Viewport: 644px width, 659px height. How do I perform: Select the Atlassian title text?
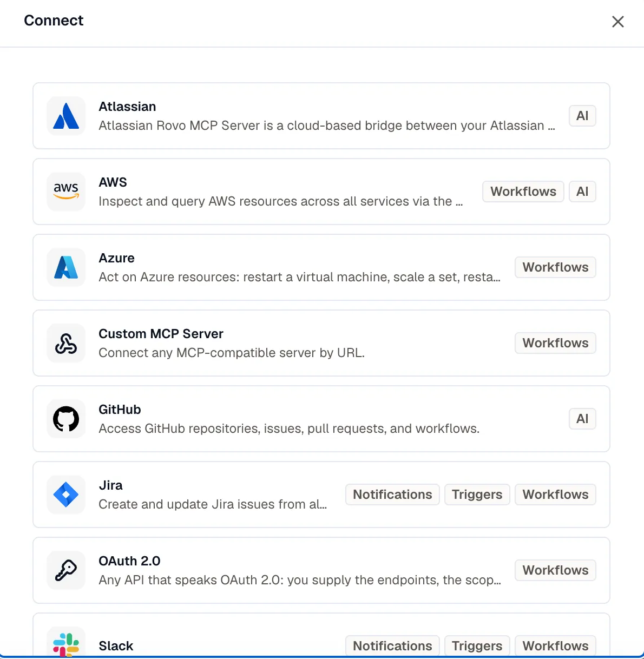(127, 107)
